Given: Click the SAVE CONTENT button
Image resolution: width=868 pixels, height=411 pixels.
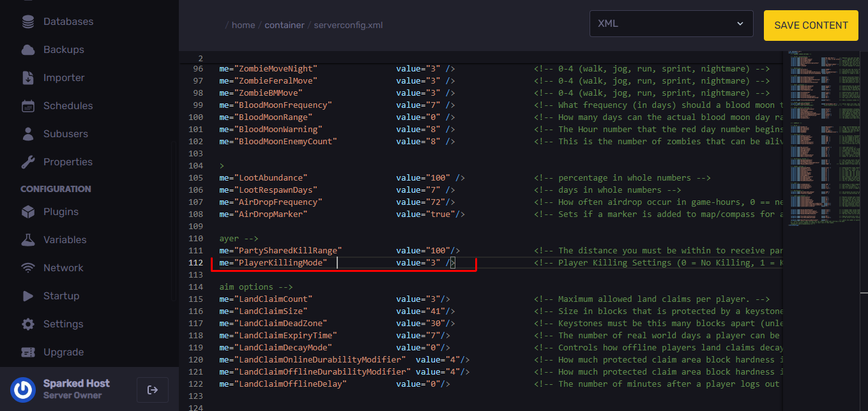Looking at the screenshot, I should 811,26.
